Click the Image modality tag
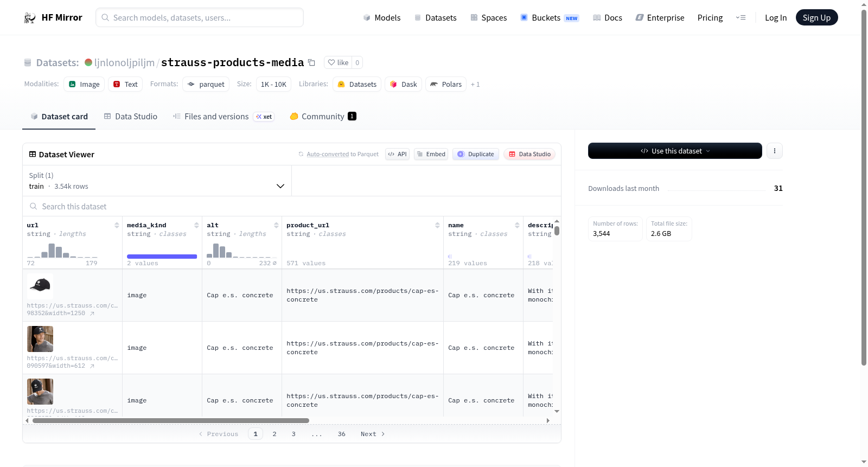The width and height of the screenshot is (868, 467). tap(84, 84)
